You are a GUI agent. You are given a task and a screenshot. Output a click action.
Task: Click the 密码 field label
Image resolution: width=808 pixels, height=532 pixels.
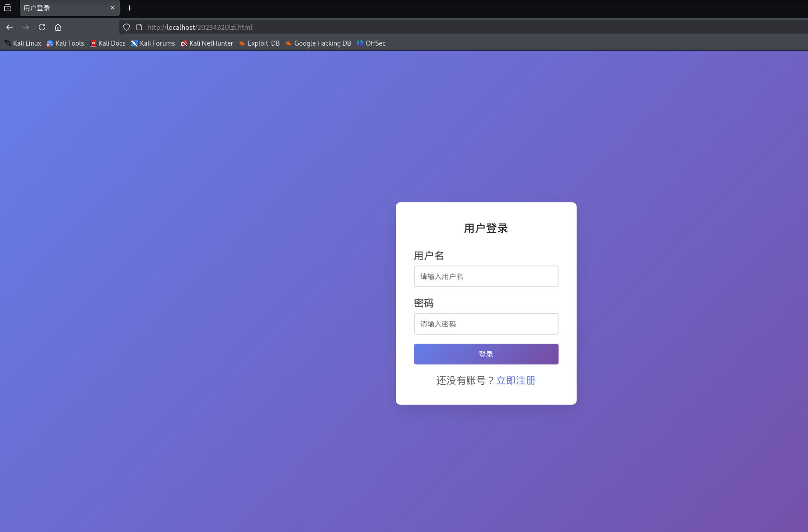click(424, 303)
